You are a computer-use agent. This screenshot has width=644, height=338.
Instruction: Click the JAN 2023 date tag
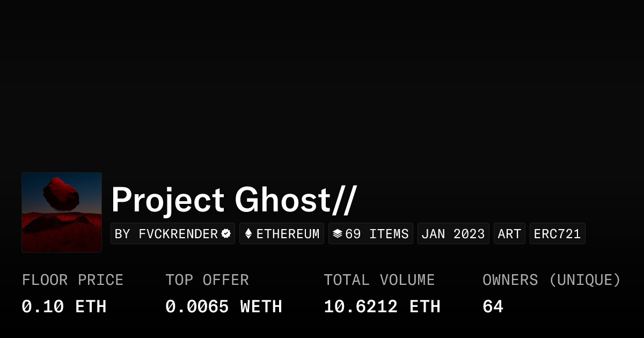tap(453, 234)
